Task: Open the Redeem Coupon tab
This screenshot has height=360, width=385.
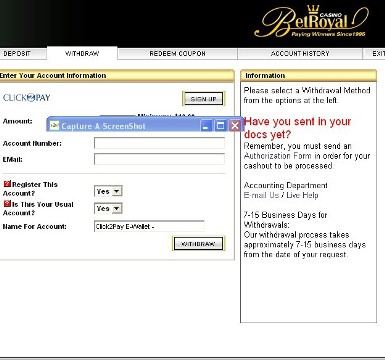Action: click(177, 54)
